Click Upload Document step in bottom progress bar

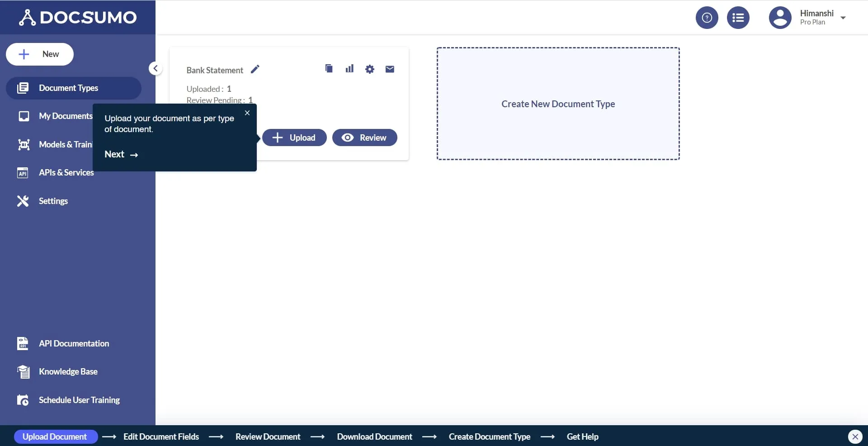point(56,436)
